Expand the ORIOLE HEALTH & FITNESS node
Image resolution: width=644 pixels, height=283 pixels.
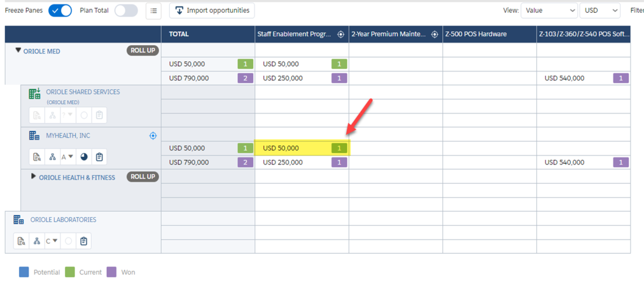click(34, 177)
